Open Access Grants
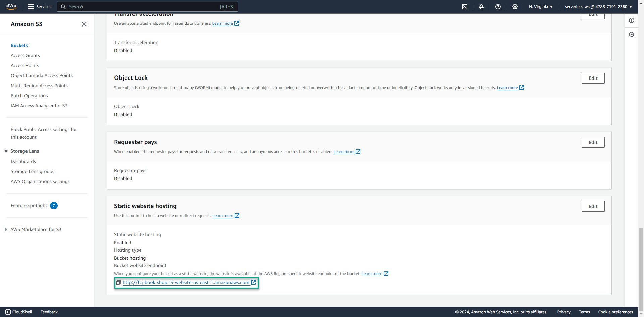644x317 pixels. click(x=25, y=55)
